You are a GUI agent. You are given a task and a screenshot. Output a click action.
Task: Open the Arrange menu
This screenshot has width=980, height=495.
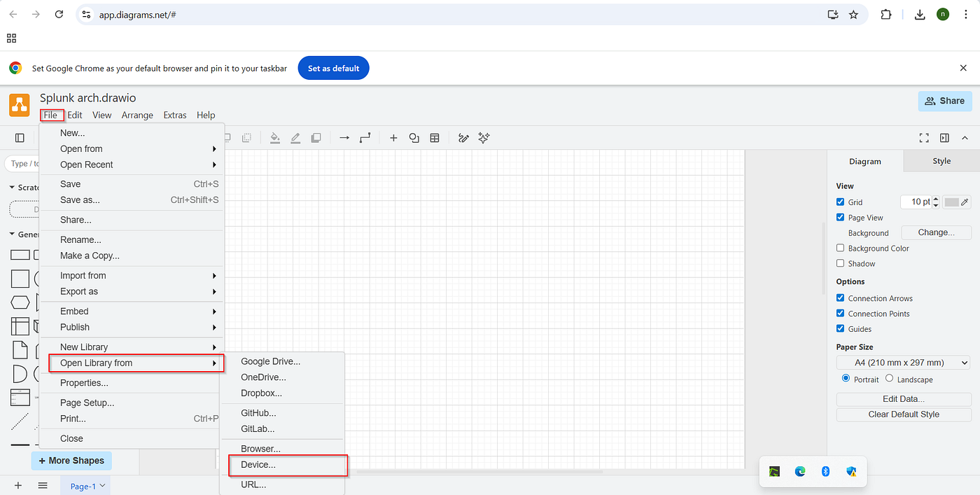click(137, 115)
